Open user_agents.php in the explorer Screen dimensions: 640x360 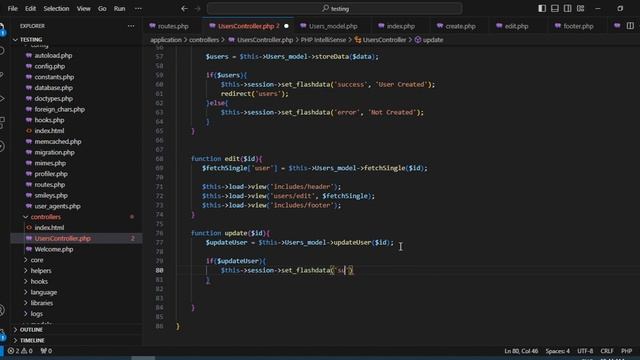point(57,206)
